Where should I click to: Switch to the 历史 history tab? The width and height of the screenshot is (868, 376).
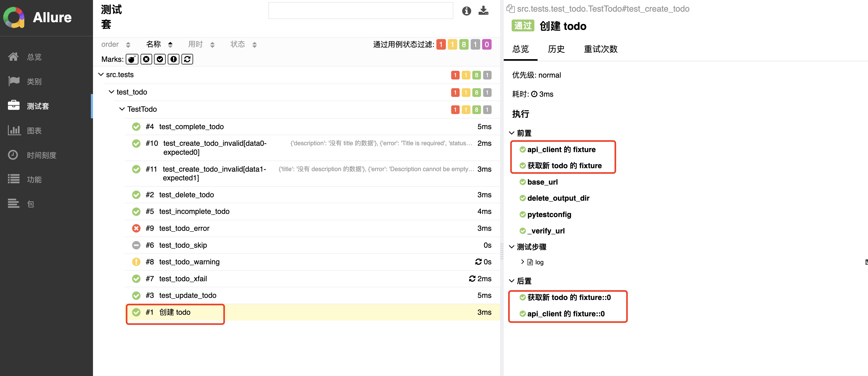click(556, 49)
